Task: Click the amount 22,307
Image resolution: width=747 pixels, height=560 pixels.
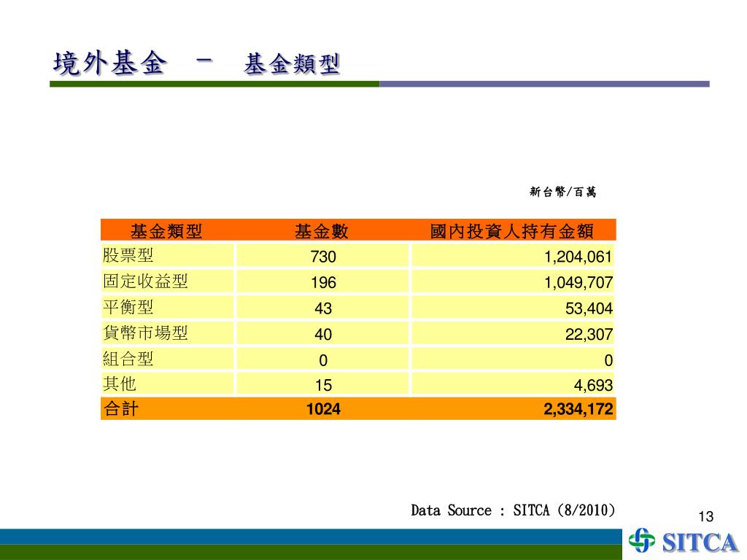Action: point(589,334)
